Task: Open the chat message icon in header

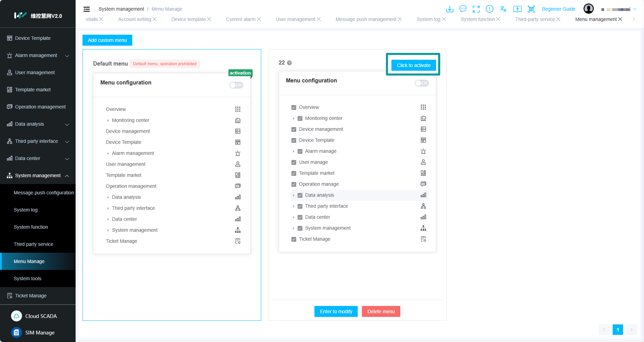Action: 463,9
